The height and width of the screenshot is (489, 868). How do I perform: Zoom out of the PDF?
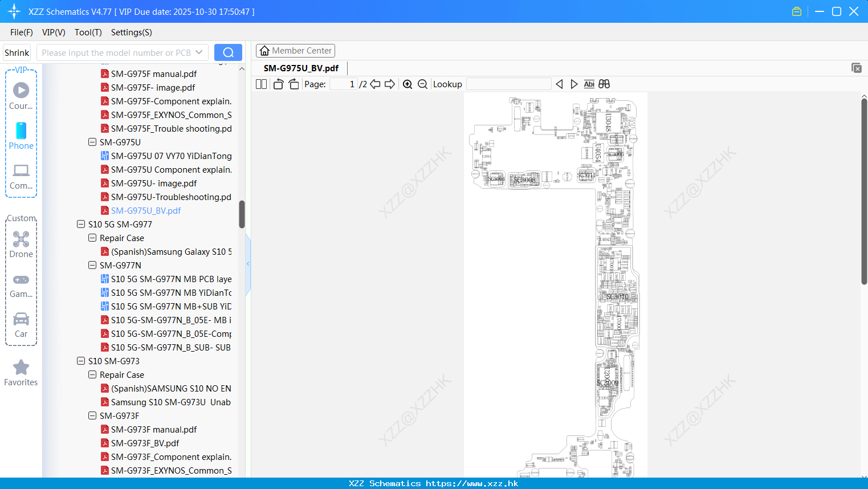pos(422,84)
